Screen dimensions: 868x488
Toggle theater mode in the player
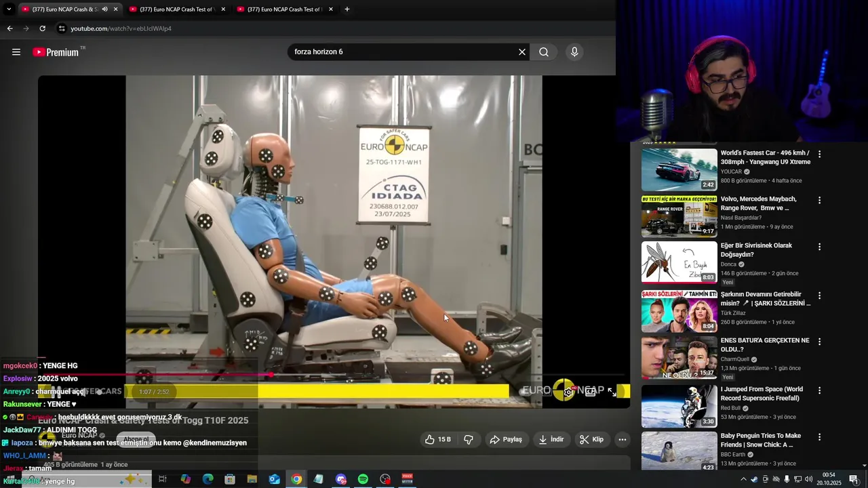point(591,392)
